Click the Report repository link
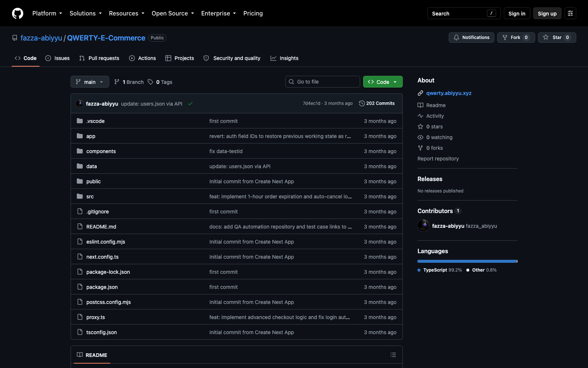This screenshot has width=588, height=368. point(438,159)
